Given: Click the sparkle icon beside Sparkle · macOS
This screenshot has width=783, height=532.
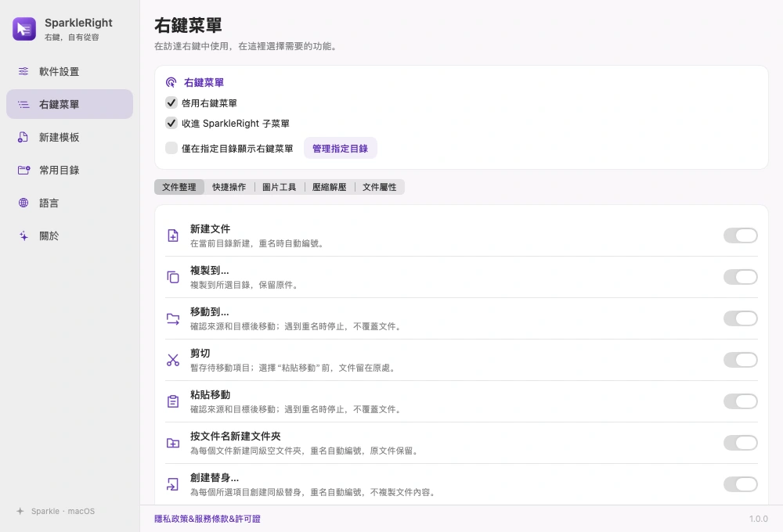Looking at the screenshot, I should 20,511.
